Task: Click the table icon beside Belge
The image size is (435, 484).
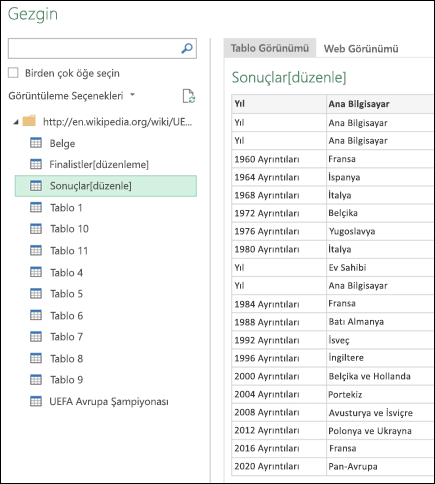Action: click(x=36, y=143)
